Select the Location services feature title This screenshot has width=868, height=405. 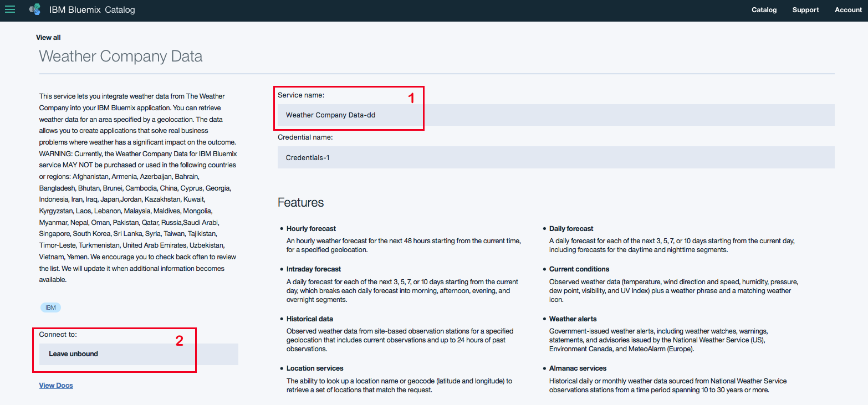tap(315, 368)
